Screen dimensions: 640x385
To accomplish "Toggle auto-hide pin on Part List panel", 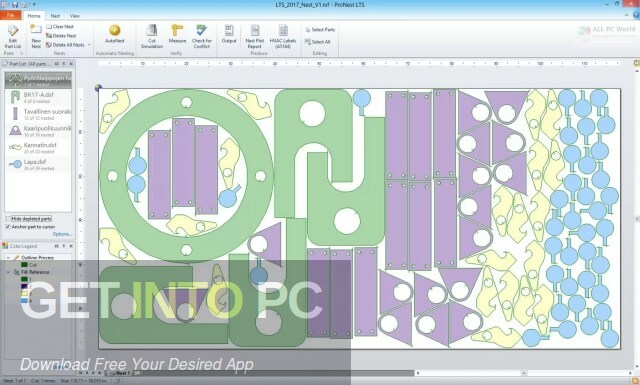I will pyautogui.click(x=64, y=64).
